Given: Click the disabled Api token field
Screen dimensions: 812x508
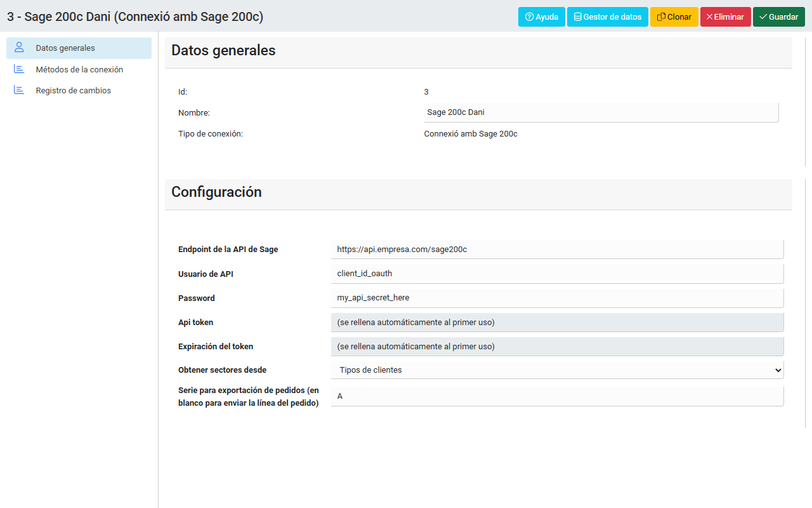Looking at the screenshot, I should [x=558, y=322].
